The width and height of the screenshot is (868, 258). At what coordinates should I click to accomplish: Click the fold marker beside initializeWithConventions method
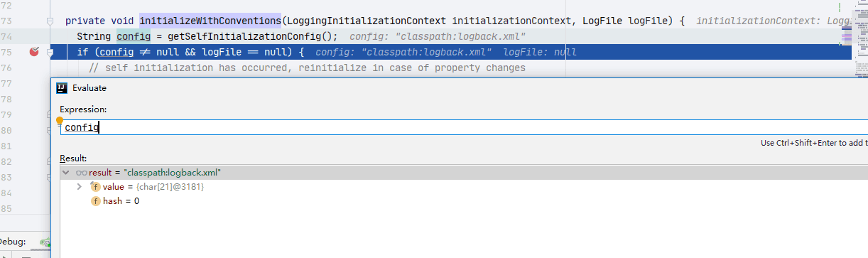pyautogui.click(x=50, y=21)
